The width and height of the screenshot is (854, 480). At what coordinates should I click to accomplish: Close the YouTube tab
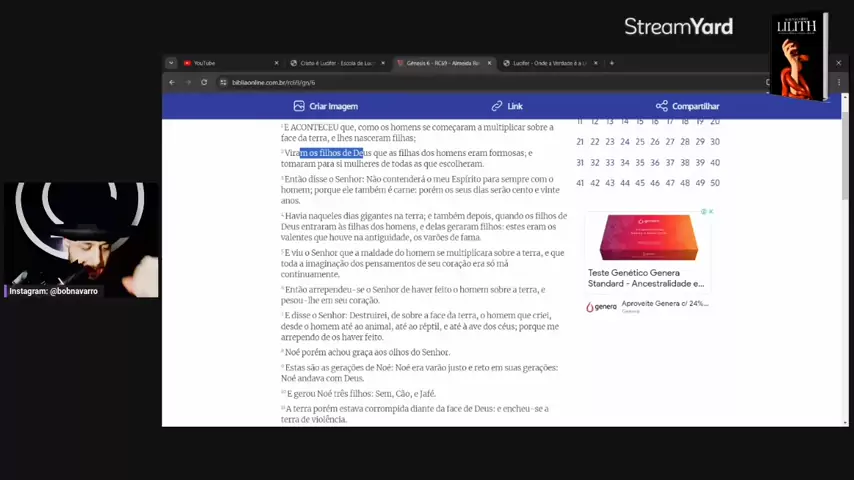277,63
